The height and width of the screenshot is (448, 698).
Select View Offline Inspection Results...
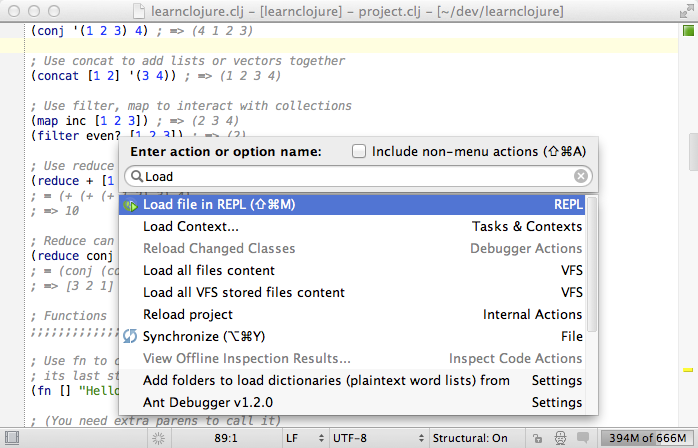(352, 358)
